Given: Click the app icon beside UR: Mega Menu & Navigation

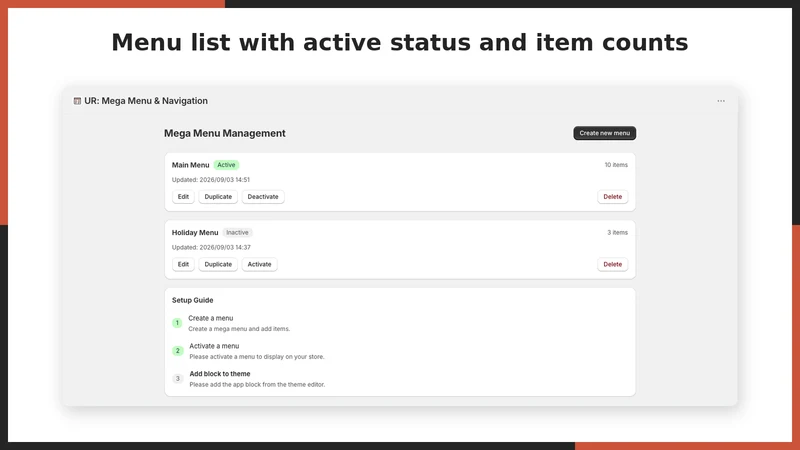Looking at the screenshot, I should tap(77, 101).
